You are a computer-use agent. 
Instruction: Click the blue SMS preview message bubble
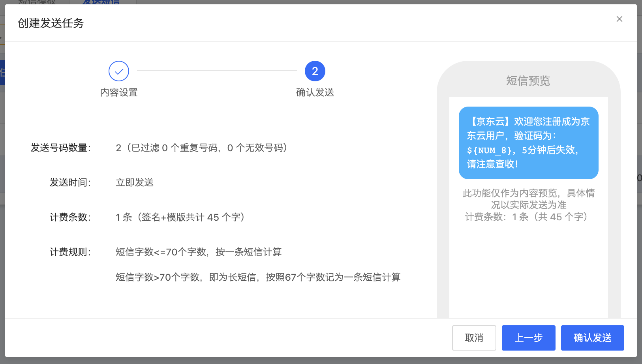click(x=528, y=143)
